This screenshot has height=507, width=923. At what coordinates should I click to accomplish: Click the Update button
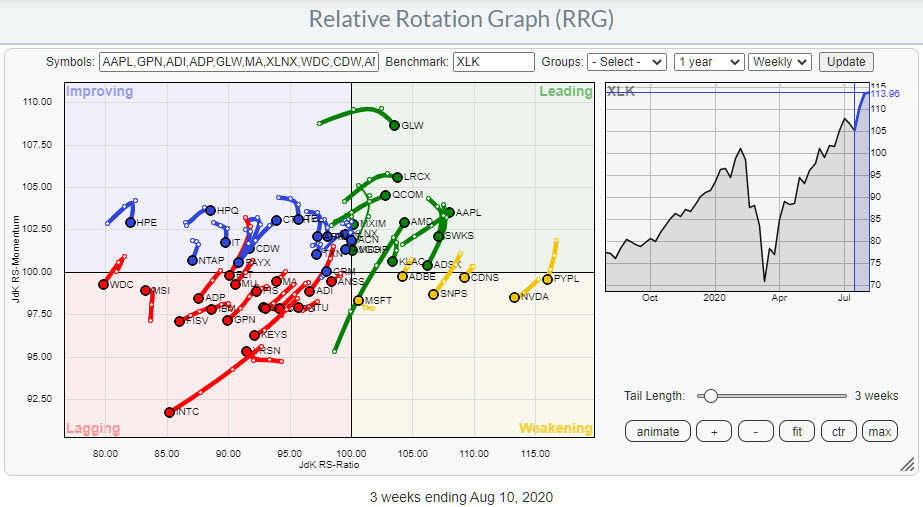846,62
